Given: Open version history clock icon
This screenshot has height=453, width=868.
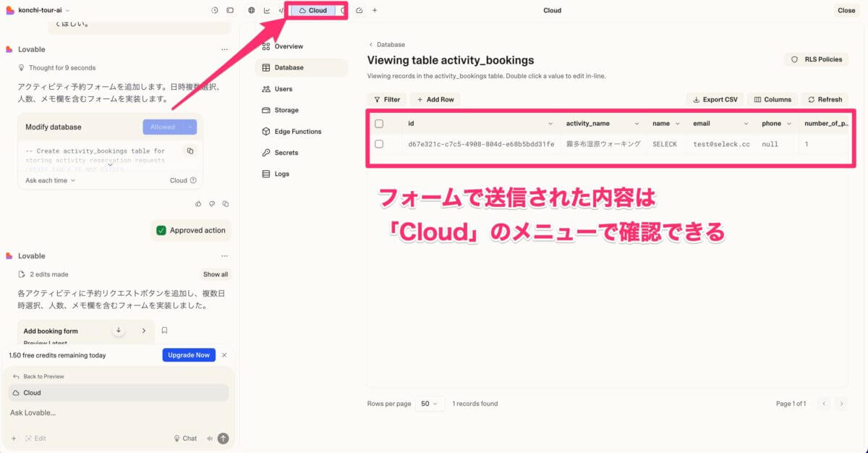Looking at the screenshot, I should coord(215,10).
